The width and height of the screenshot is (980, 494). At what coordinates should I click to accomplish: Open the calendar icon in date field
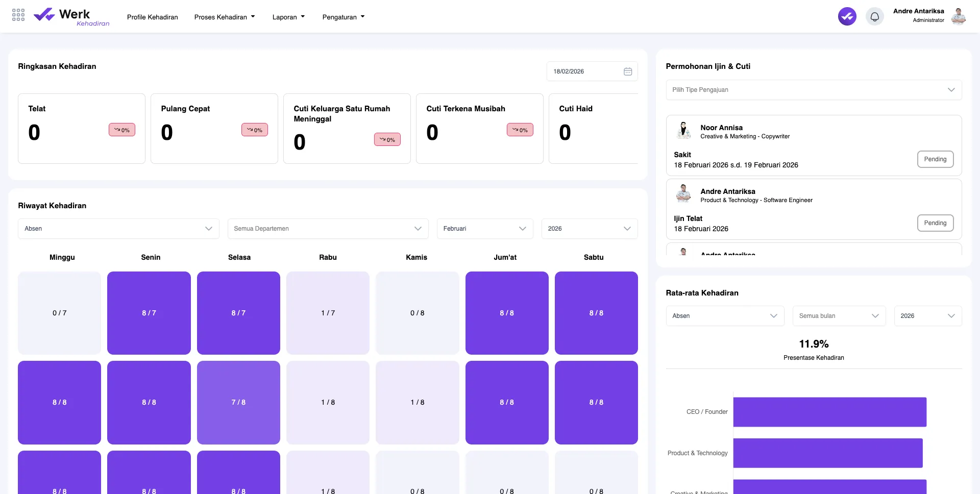[x=627, y=71]
